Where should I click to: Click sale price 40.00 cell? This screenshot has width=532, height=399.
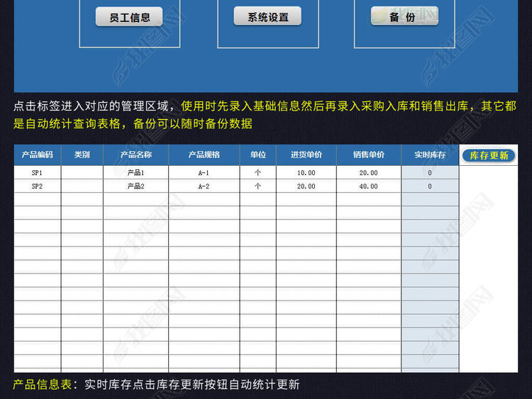[368, 186]
